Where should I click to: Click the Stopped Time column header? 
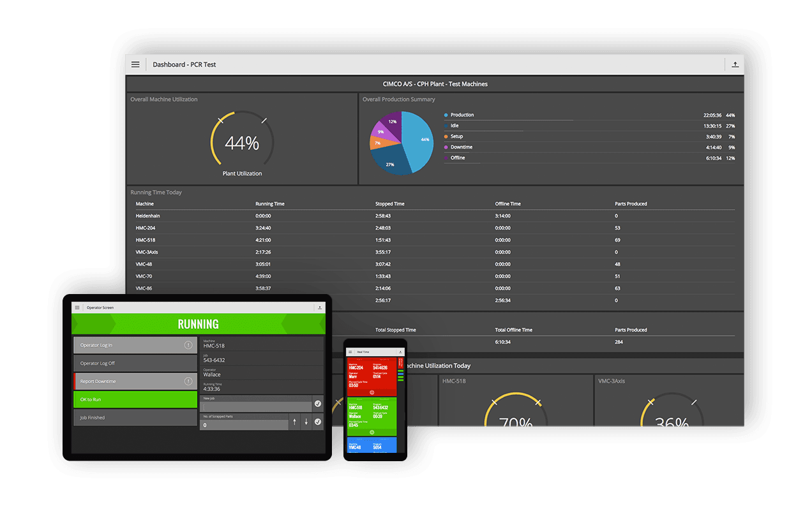coord(389,204)
